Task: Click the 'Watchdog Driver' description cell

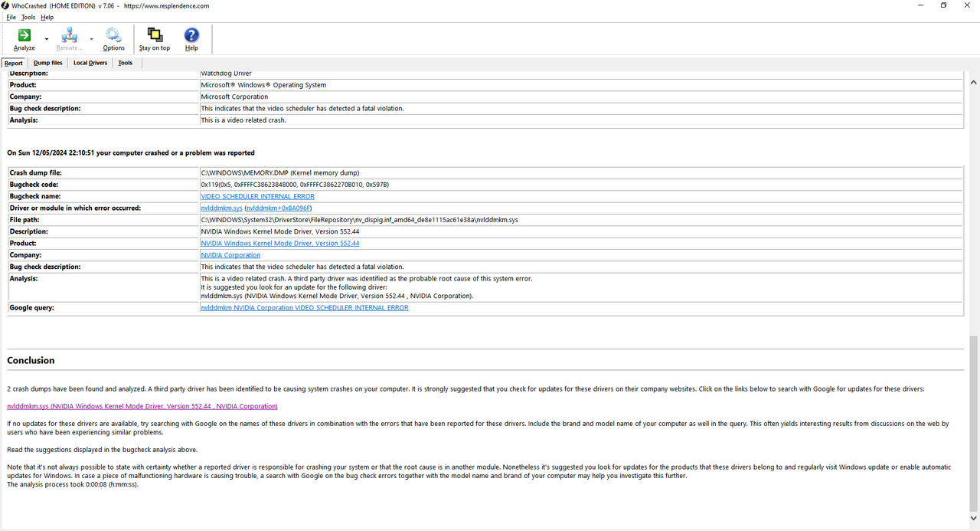Action: coord(226,74)
